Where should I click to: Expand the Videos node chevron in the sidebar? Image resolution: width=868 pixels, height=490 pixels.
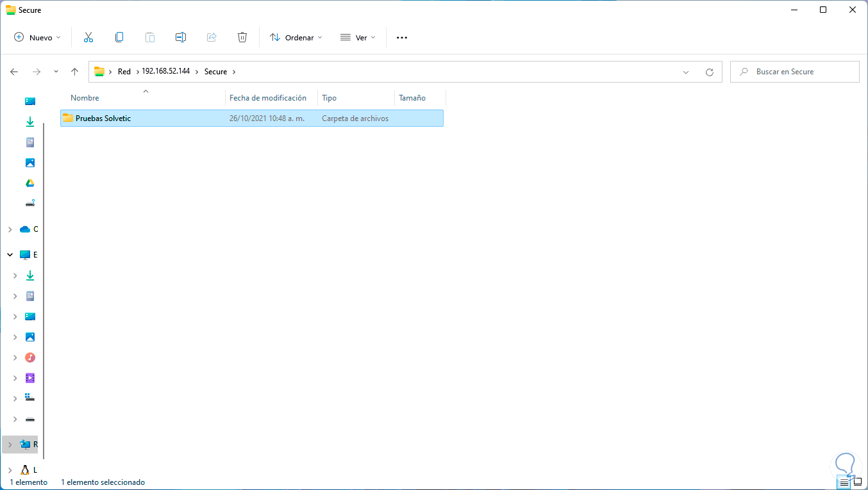point(15,378)
